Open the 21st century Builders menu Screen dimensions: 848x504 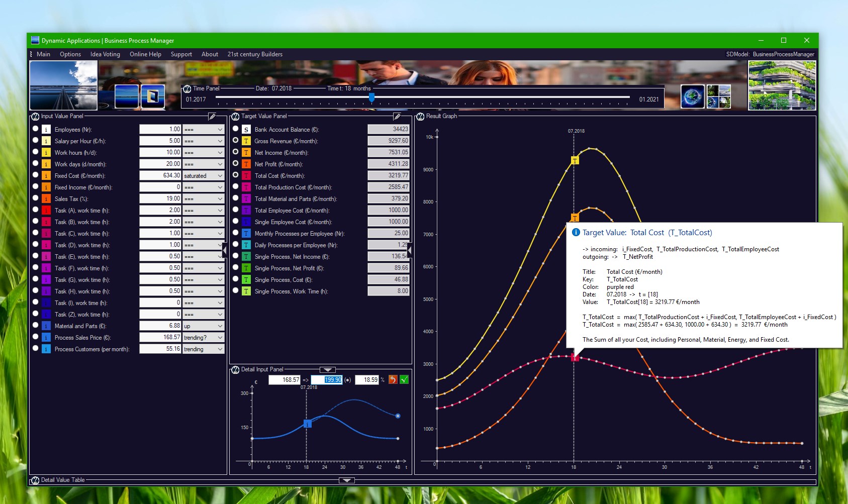coord(255,54)
